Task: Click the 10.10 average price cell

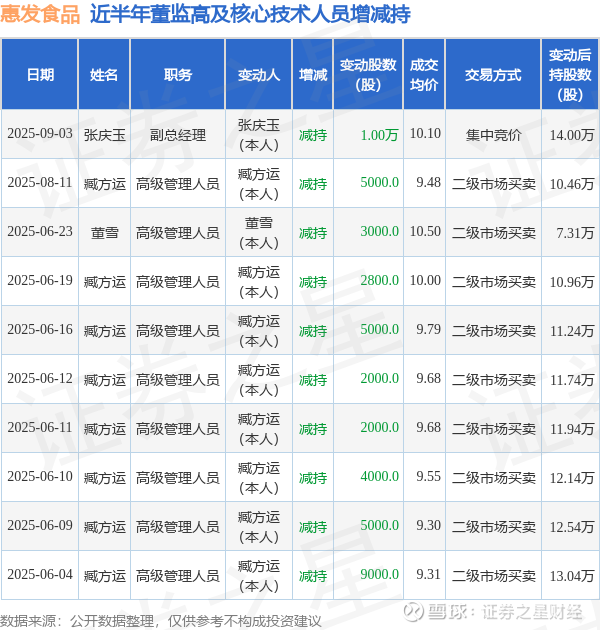Action: click(x=425, y=134)
